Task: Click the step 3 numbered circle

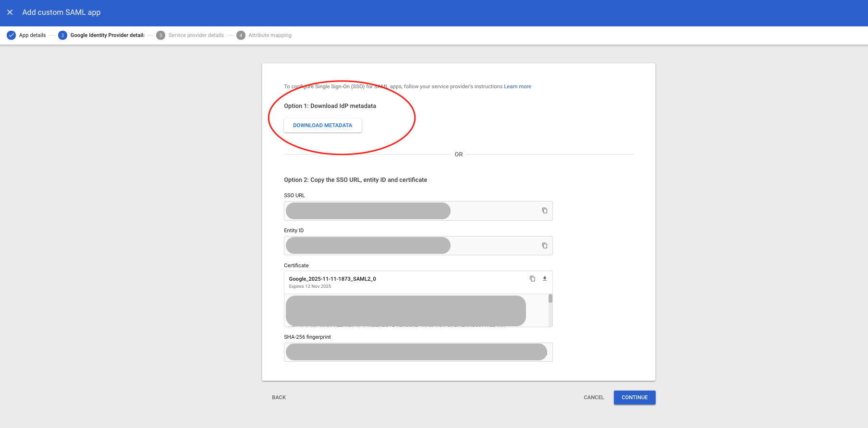Action: coord(160,35)
